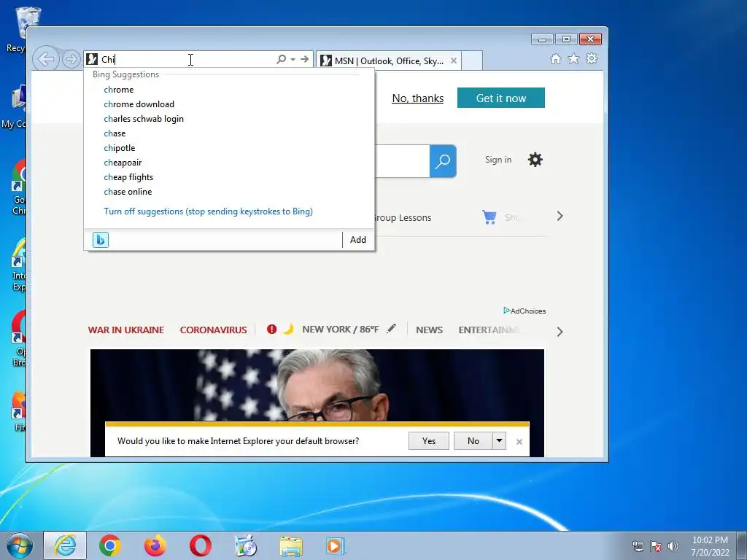The image size is (747, 560).
Task: Click the Go arrow in address bar
Action: pyautogui.click(x=304, y=59)
